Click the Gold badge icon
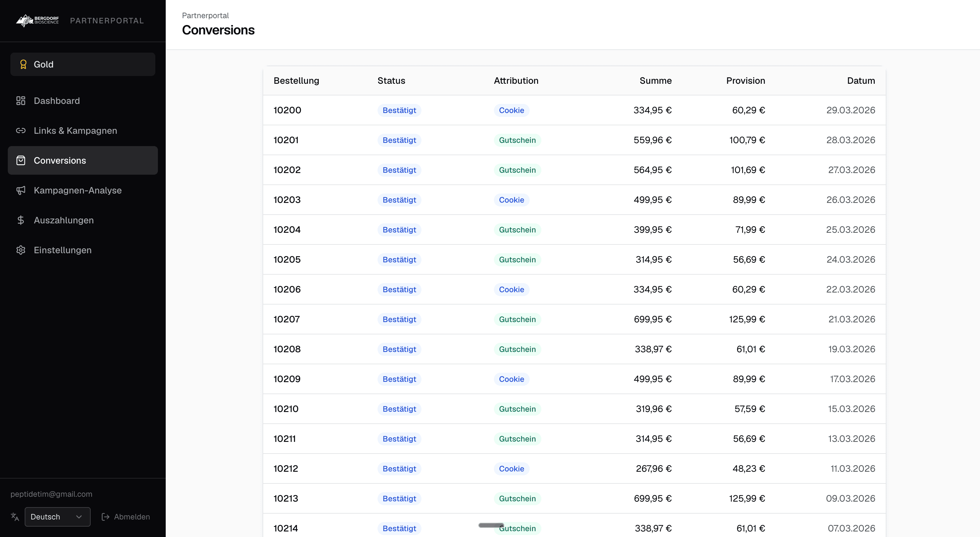Viewport: 980px width, 537px height. coord(23,64)
